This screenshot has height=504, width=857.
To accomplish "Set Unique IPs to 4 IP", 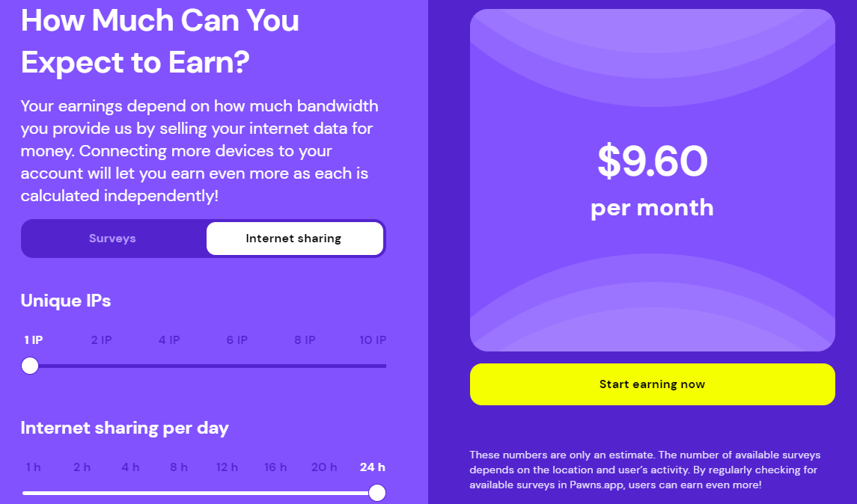I will (x=169, y=340).
